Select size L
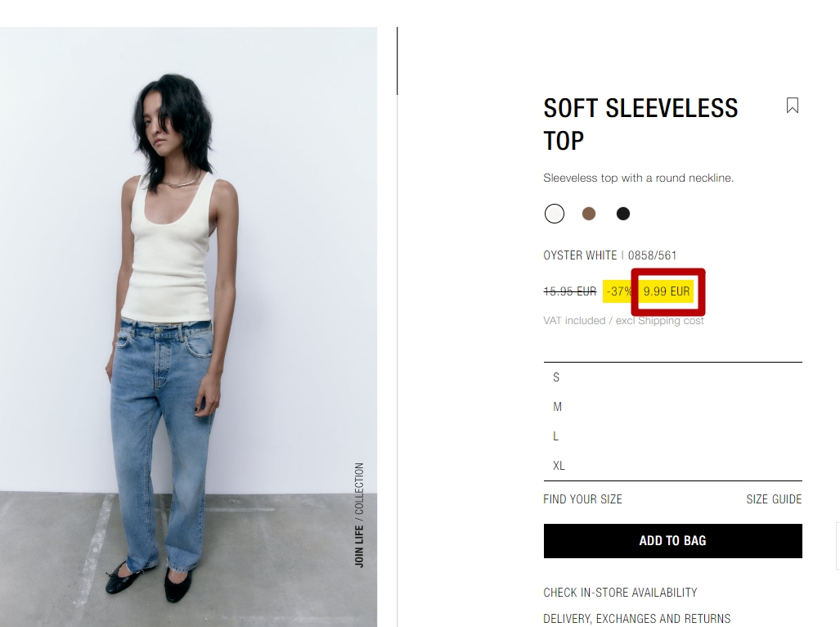This screenshot has height=627, width=840. [673, 436]
